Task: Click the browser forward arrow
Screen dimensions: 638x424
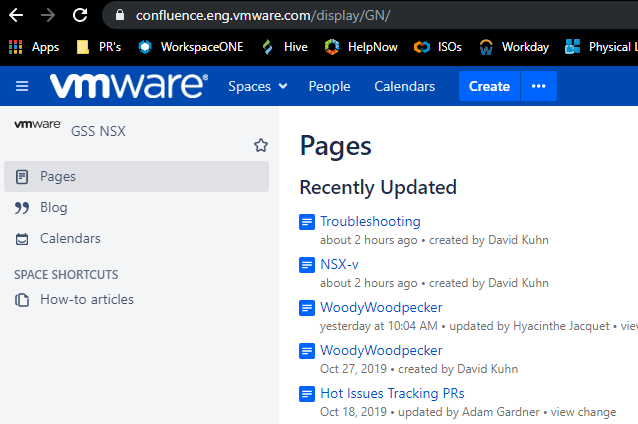Action: (x=48, y=15)
